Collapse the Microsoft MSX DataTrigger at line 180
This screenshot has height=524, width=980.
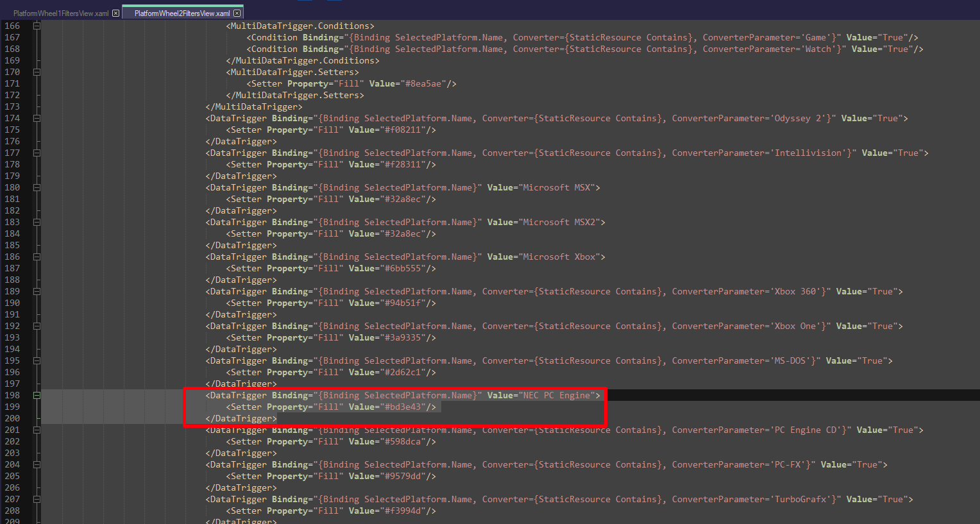[x=37, y=188]
